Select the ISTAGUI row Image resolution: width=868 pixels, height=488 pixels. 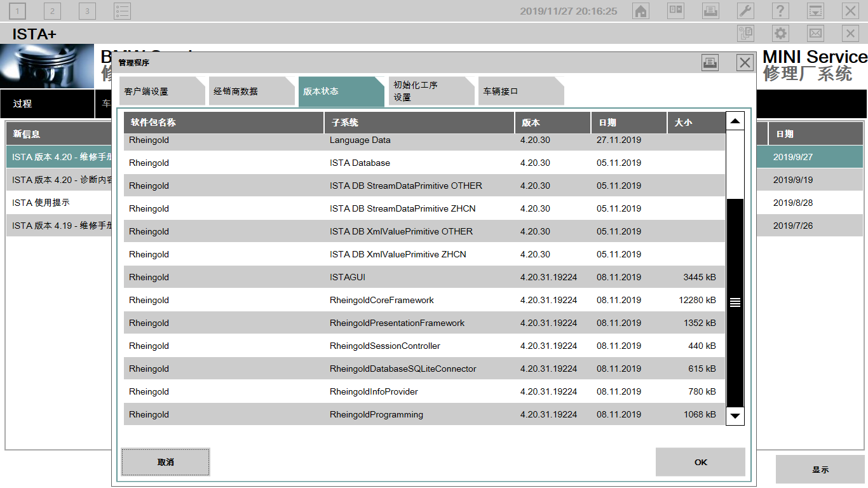tap(424, 277)
